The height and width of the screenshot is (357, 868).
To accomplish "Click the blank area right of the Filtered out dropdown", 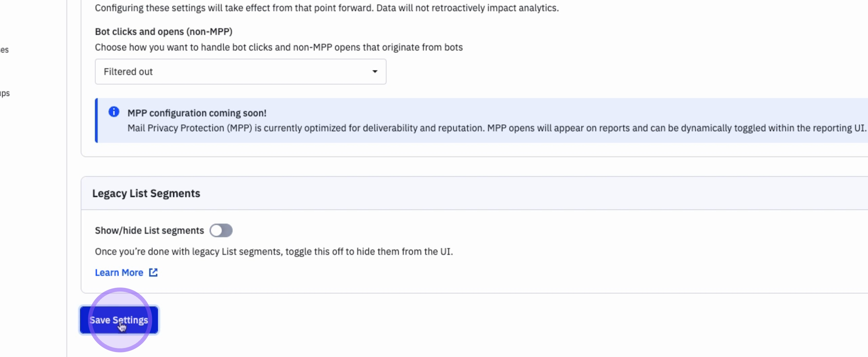I will pos(573,71).
